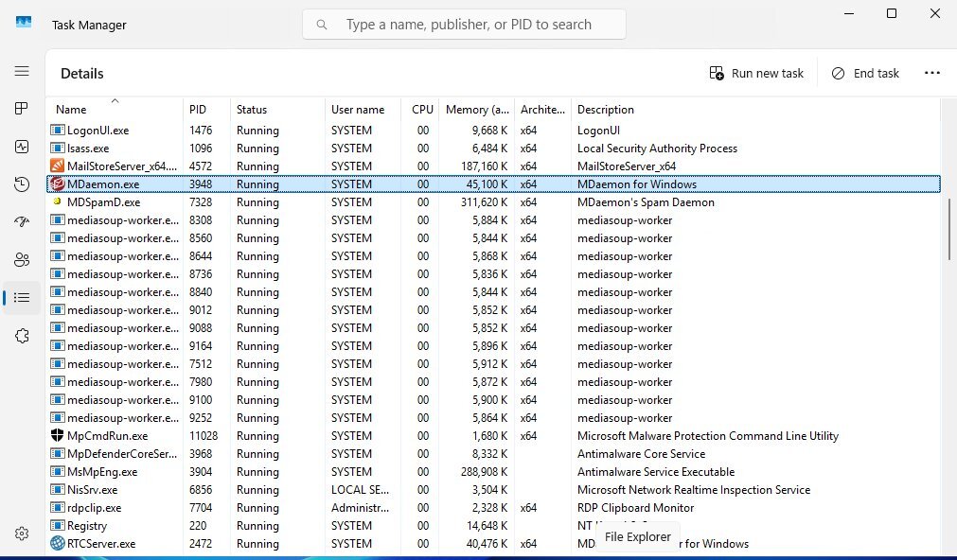Screen dimensions: 957x560
Task: Go to the Processes page icon
Action: point(22,109)
